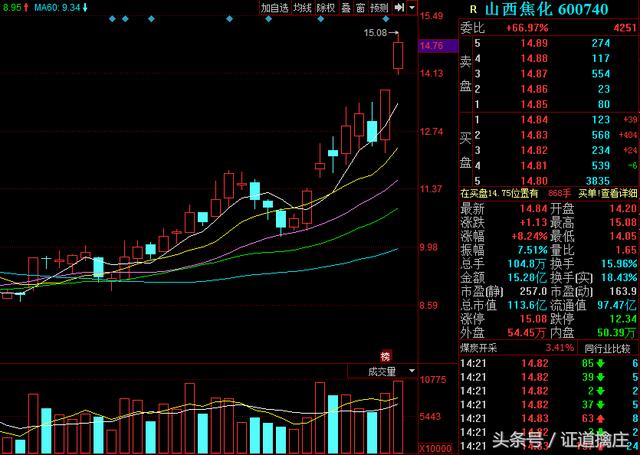Screen dimensions: 640x455
Task: Click the R margin-trading badge beside stock name
Action: click(473, 9)
